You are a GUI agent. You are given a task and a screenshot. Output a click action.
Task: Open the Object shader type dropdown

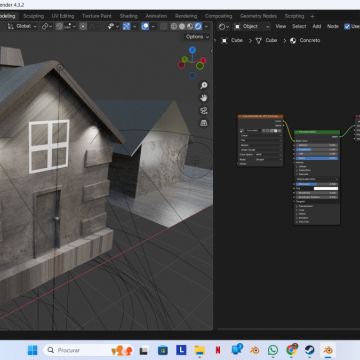(252, 26)
